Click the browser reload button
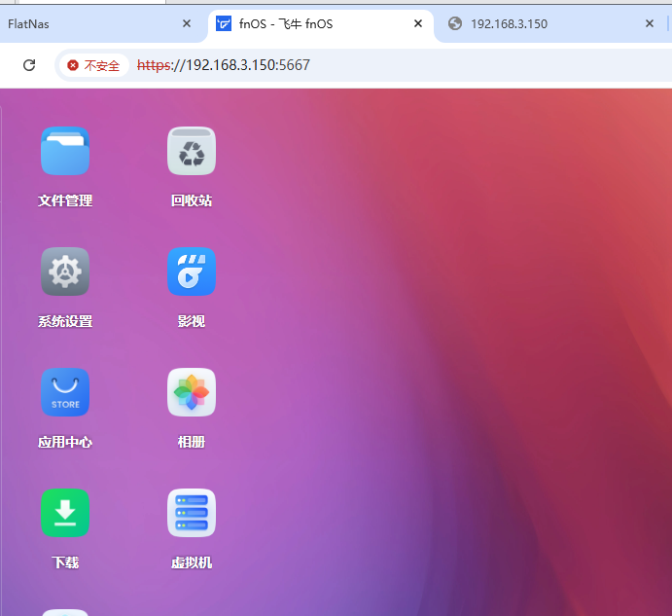672x616 pixels. coord(29,65)
